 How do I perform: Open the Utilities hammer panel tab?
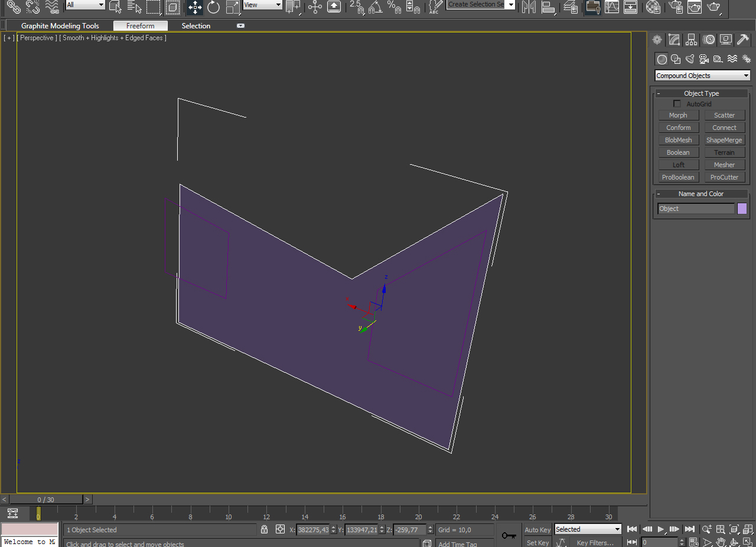click(x=743, y=40)
